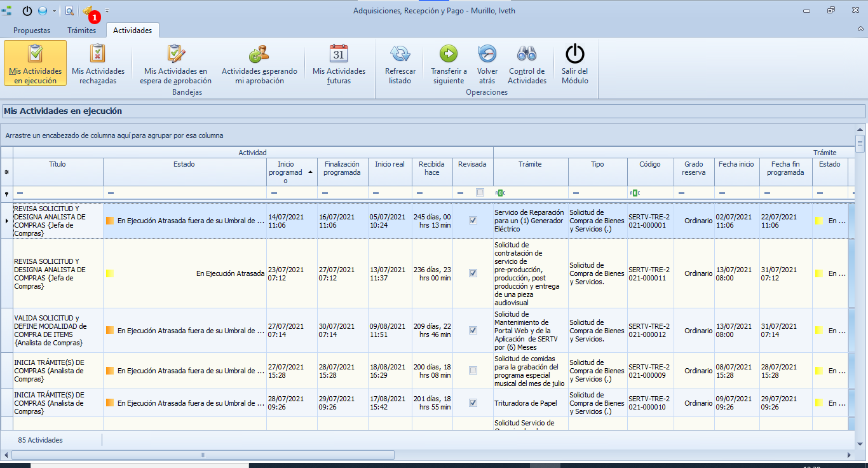Toggle Revisada filter row checkbox
The image size is (868, 468).
480,193
